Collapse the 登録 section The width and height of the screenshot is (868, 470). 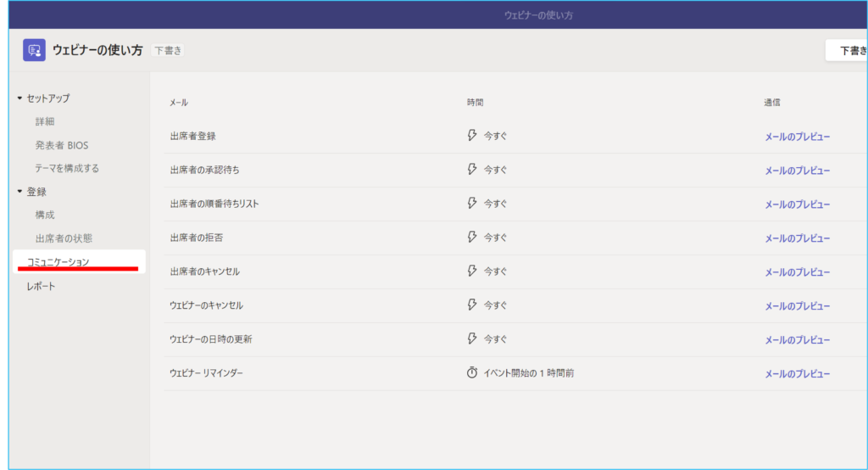20,192
